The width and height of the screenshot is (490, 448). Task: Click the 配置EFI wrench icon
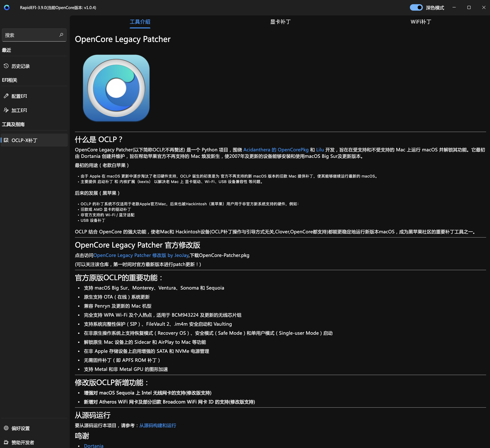[x=6, y=96]
